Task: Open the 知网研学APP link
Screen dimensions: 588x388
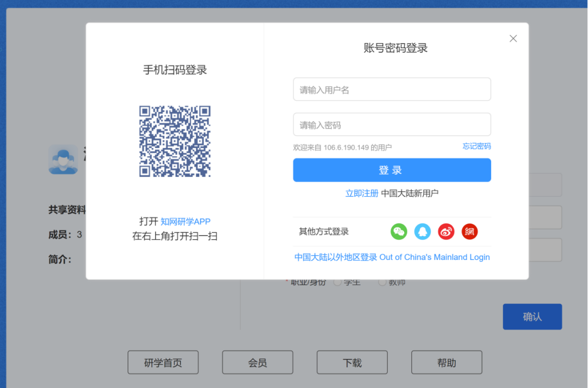Action: (x=185, y=221)
